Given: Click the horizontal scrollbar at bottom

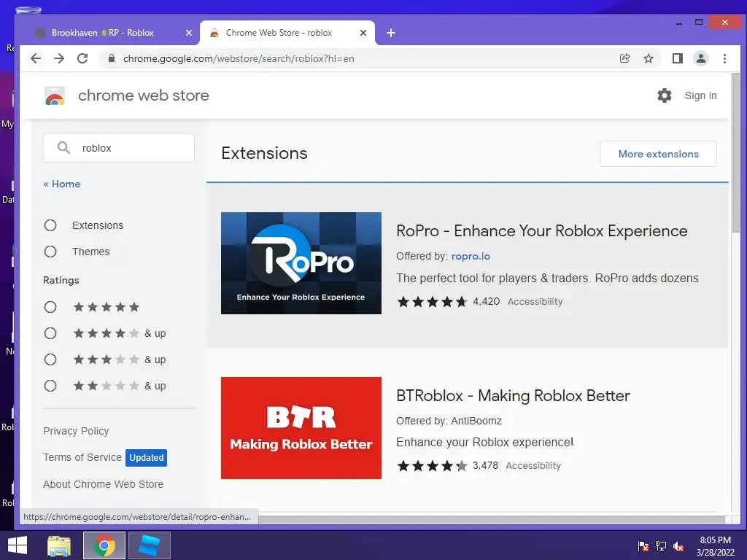Looking at the screenshot, I should coord(491,519).
